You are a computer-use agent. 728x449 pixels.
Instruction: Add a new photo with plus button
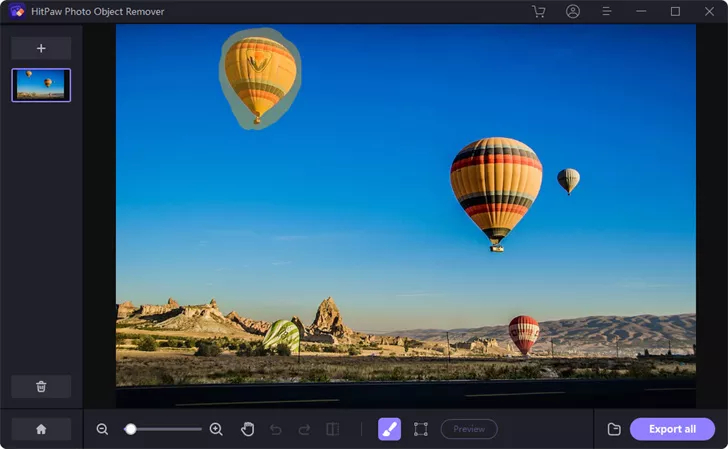tap(41, 48)
